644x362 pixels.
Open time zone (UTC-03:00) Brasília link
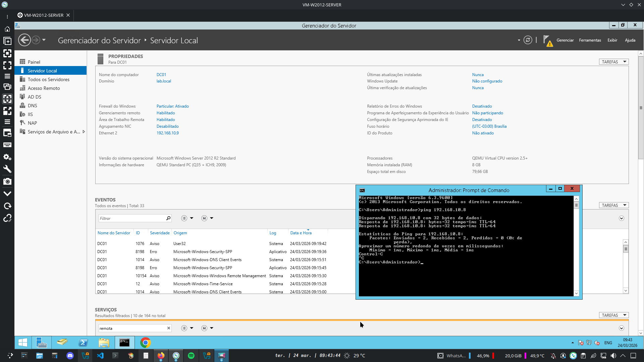489,126
